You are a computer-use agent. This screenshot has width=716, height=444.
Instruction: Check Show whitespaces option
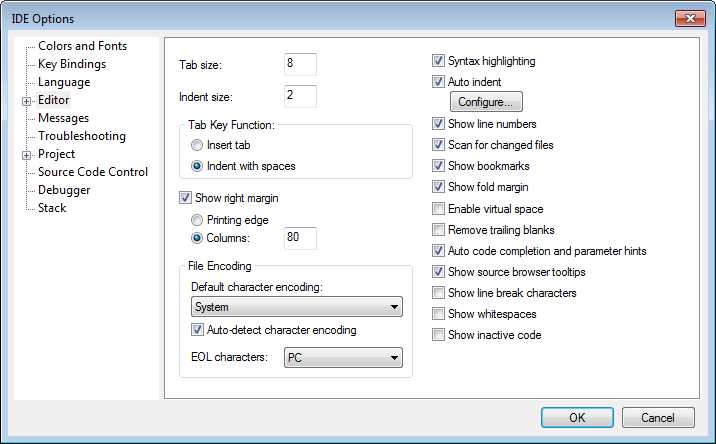point(439,314)
